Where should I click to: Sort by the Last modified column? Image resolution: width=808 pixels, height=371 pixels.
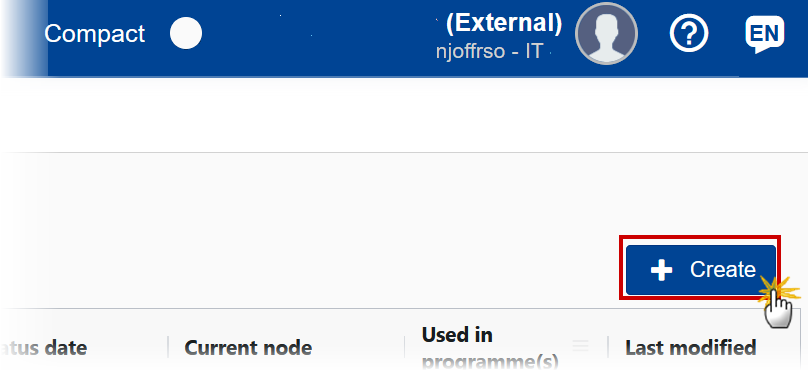click(691, 348)
